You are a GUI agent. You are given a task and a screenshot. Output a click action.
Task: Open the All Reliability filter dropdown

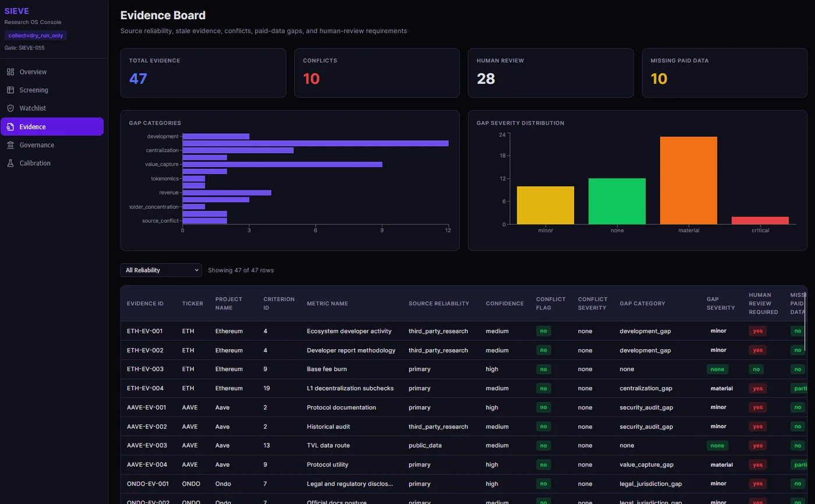161,270
